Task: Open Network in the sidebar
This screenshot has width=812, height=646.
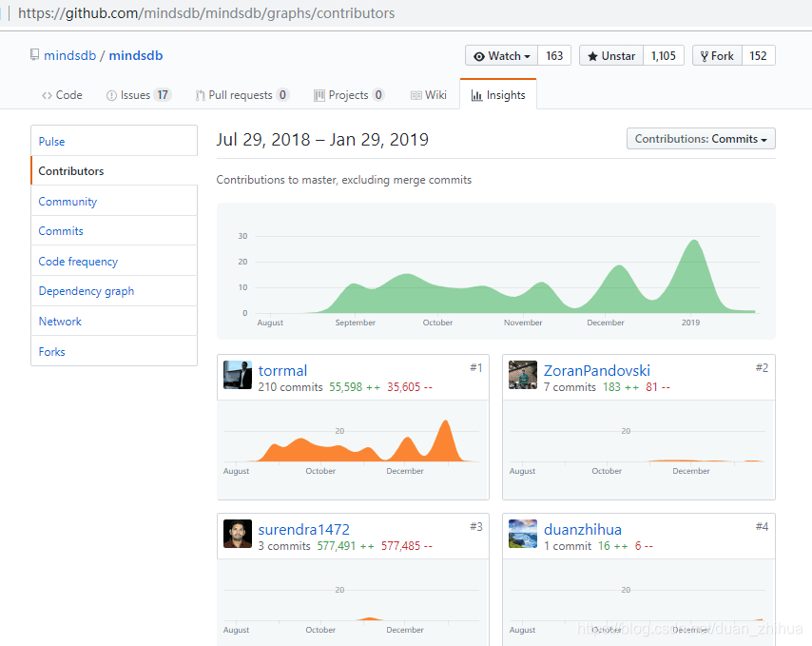Action: click(x=114, y=322)
